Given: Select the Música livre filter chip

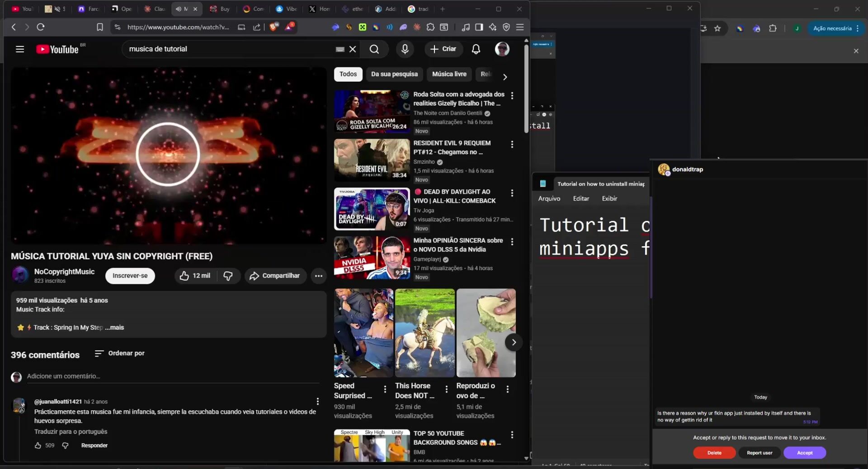Looking at the screenshot, I should pos(449,74).
